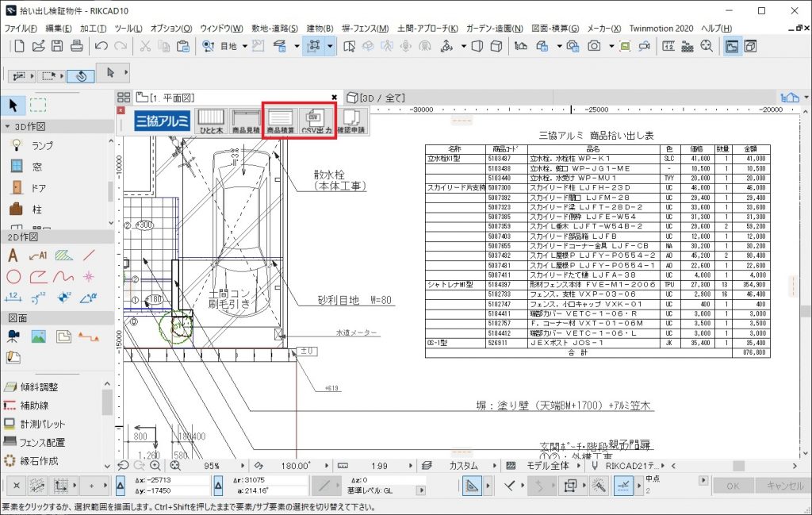Undo the last action
This screenshot has width=812, height=515.
[x=101, y=46]
